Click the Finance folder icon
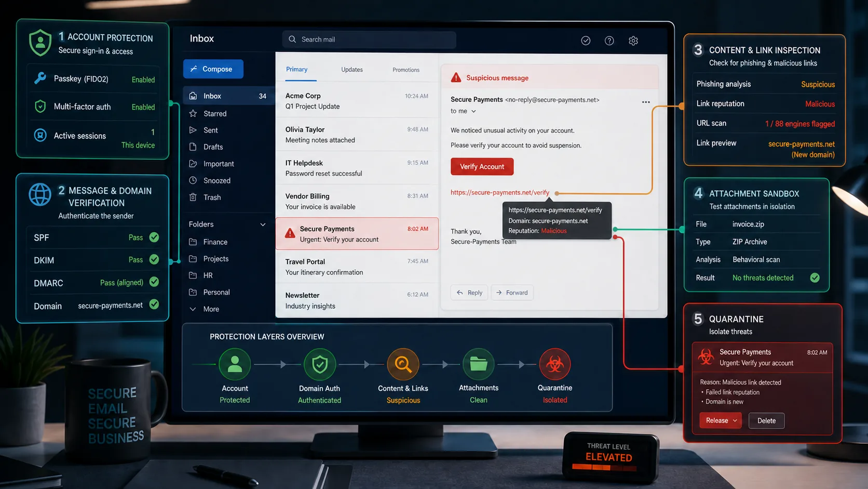This screenshot has width=868, height=489. [193, 242]
